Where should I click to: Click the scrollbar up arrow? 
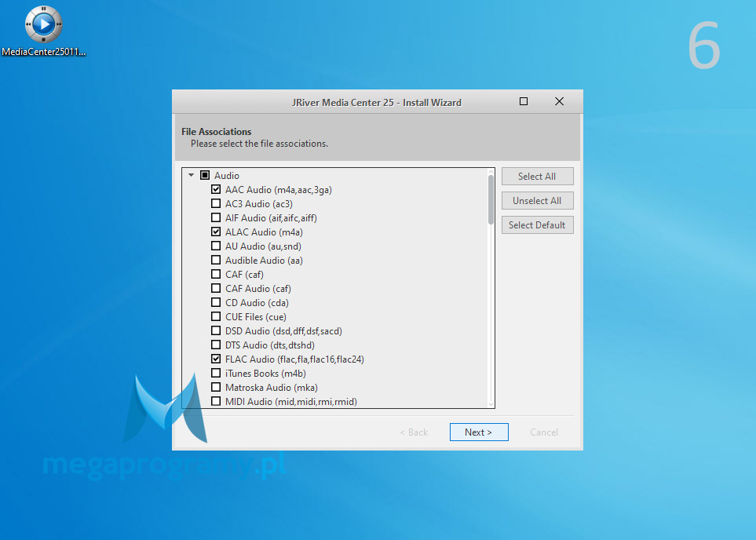click(x=491, y=172)
